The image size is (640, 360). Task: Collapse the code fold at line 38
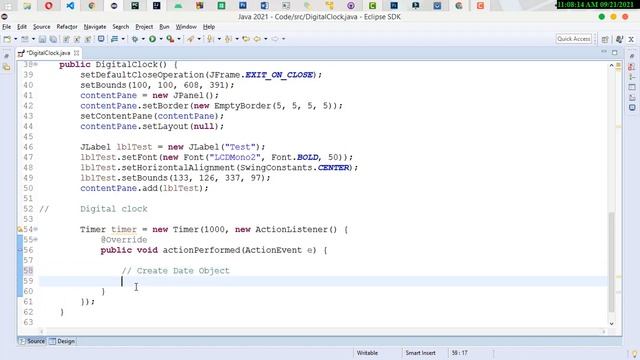[x=36, y=64]
